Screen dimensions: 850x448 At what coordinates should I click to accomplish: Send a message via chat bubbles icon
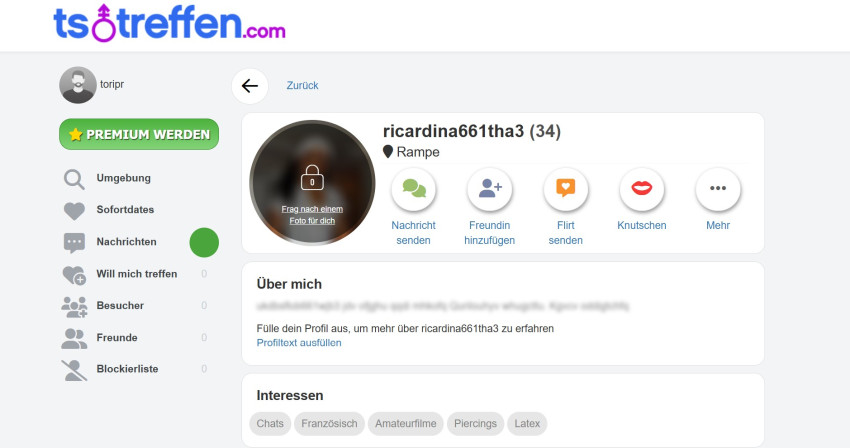414,189
